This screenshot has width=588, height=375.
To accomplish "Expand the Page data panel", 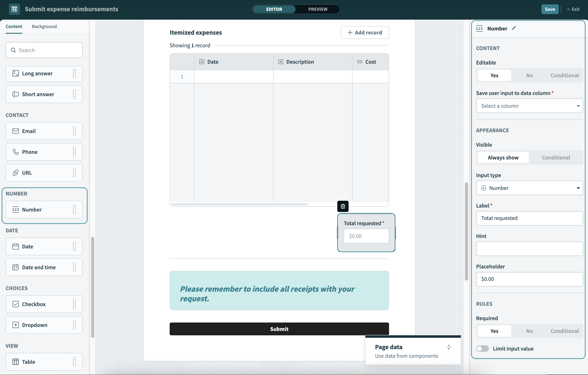I will click(449, 347).
